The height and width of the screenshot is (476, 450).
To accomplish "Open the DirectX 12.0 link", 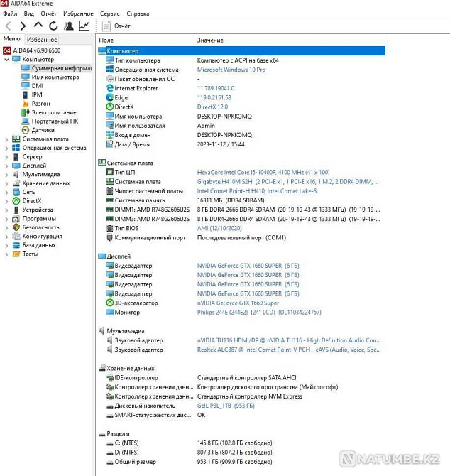I will (x=212, y=107).
